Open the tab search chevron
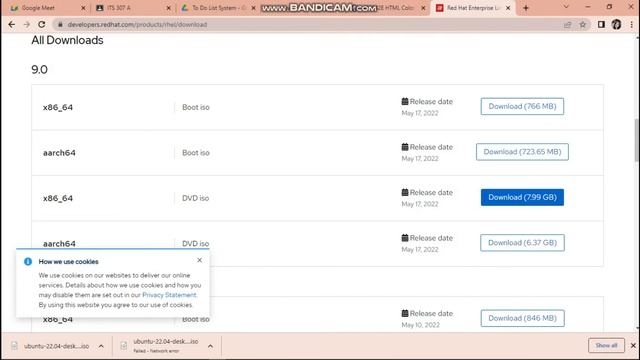The height and width of the screenshot is (360, 640). (566, 7)
